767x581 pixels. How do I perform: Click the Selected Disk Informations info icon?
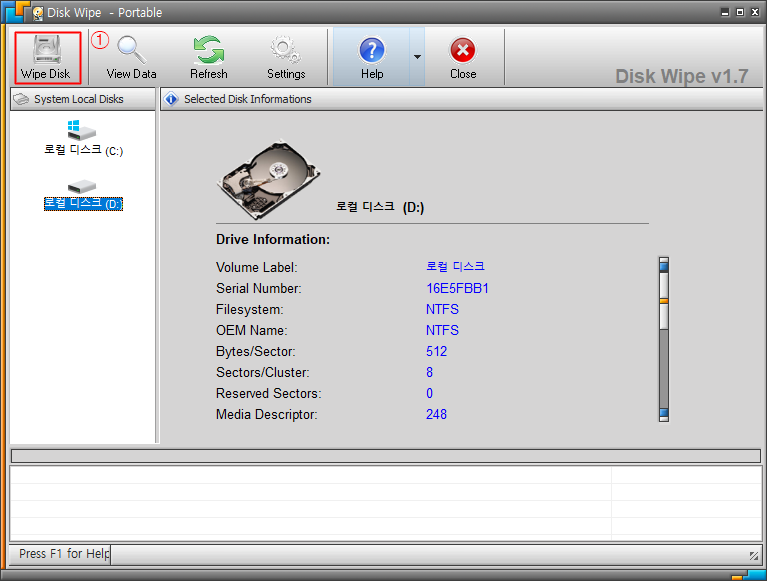[x=171, y=100]
